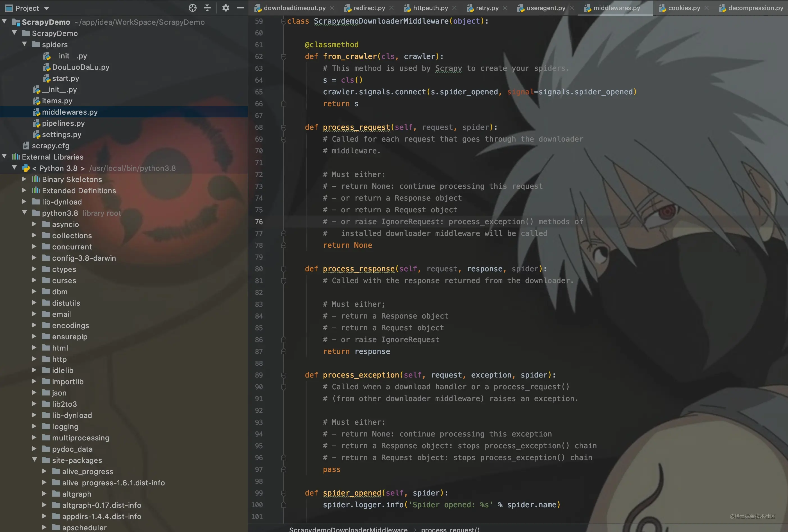Image resolution: width=788 pixels, height=532 pixels.
Task: Expand the alive_progress folder
Action: (44, 471)
